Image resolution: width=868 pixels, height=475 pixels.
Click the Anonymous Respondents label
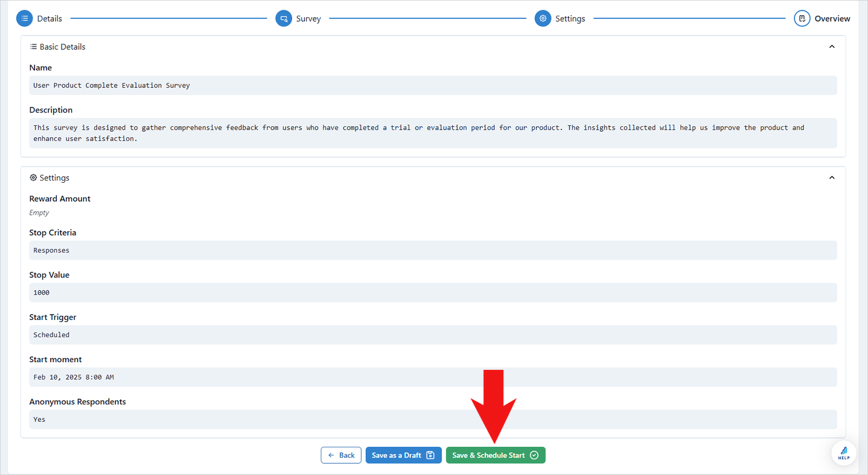click(x=77, y=402)
